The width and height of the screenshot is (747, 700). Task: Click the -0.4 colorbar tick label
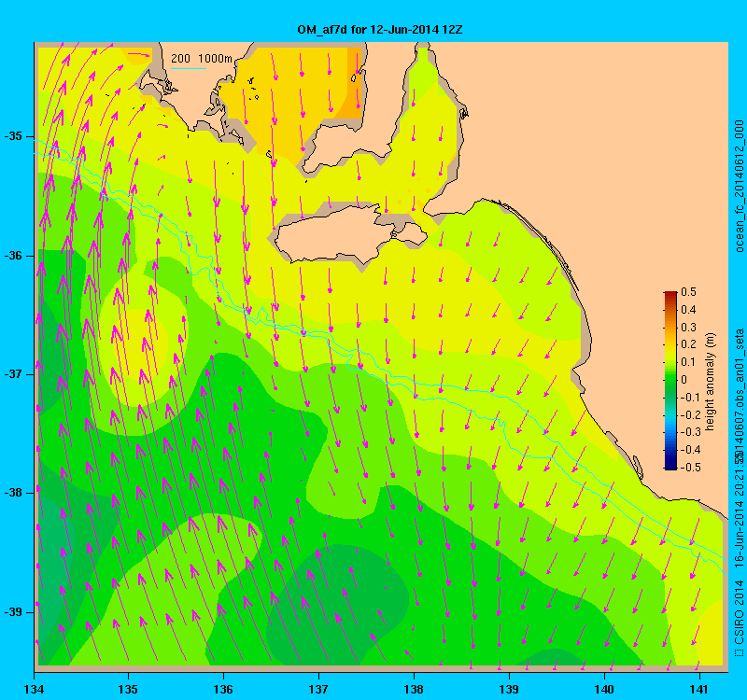pyautogui.click(x=689, y=450)
